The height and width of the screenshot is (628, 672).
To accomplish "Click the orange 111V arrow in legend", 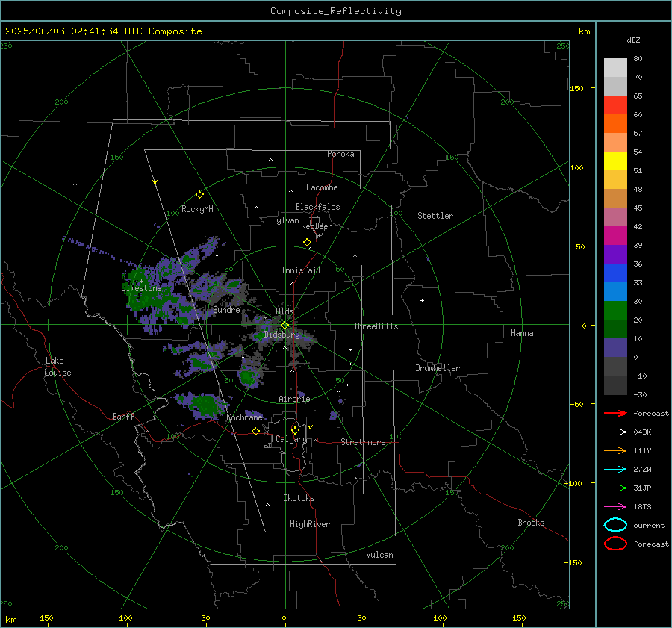I will [x=615, y=450].
